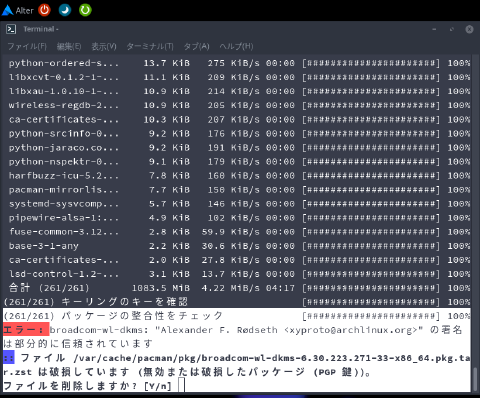Screen dimensions: 480x398
Task: Click the 'harfbuzz-icu-5.2...' line
Action: pyautogui.click(x=239, y=176)
